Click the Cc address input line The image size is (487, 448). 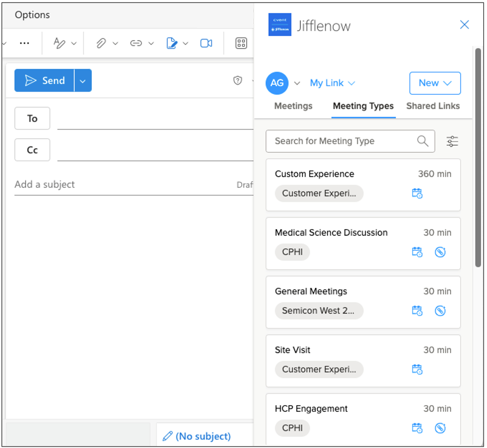pos(155,151)
